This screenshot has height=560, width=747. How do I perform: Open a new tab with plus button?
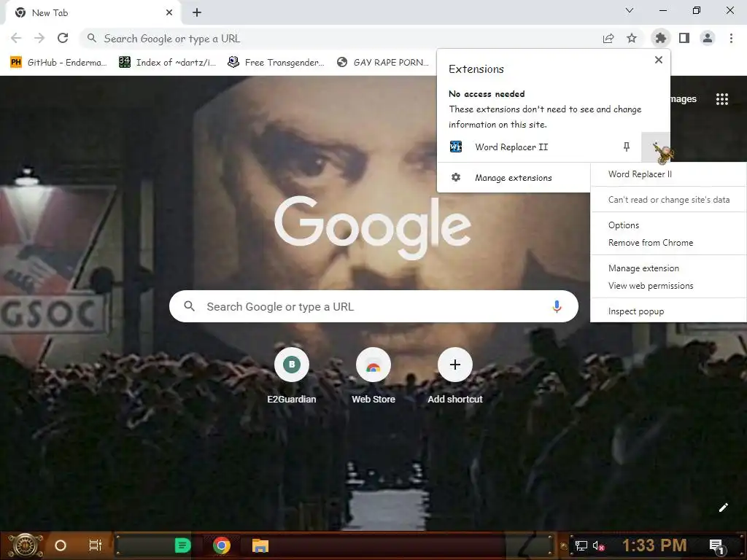point(197,13)
